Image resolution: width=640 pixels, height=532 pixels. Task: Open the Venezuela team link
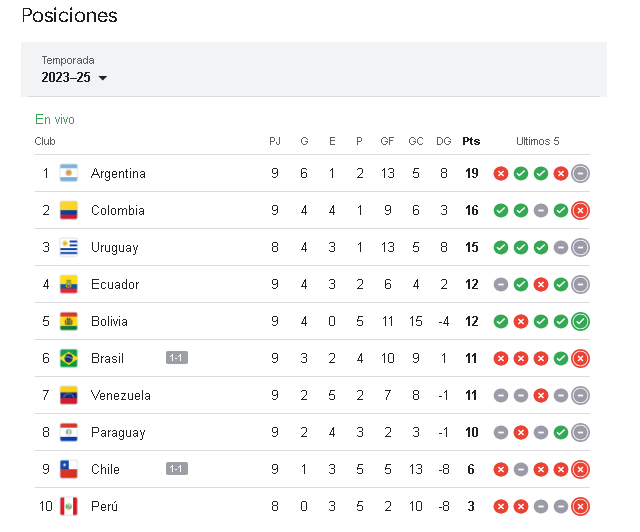click(x=121, y=395)
